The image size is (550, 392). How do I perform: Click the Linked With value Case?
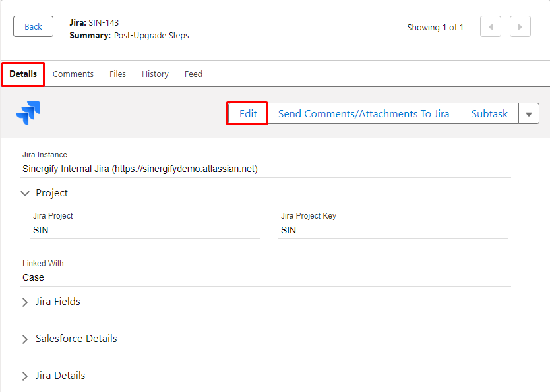click(34, 277)
